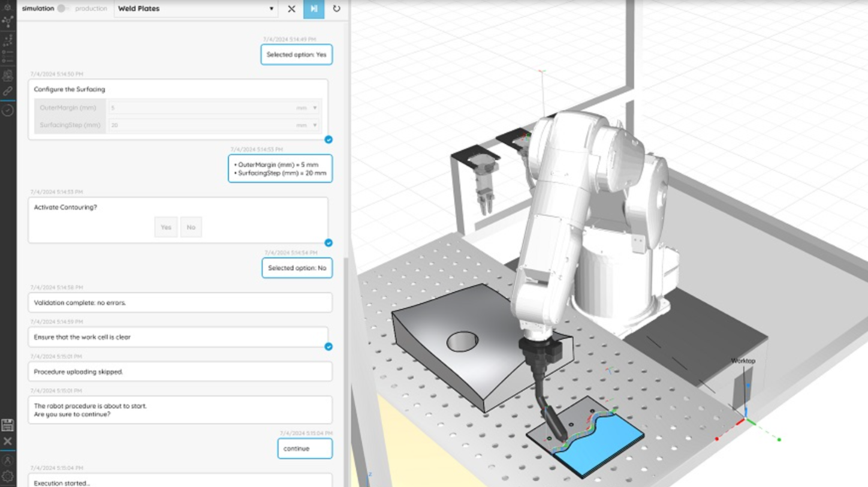Select the robot cell setup icon
The image size is (868, 487).
point(8,75)
